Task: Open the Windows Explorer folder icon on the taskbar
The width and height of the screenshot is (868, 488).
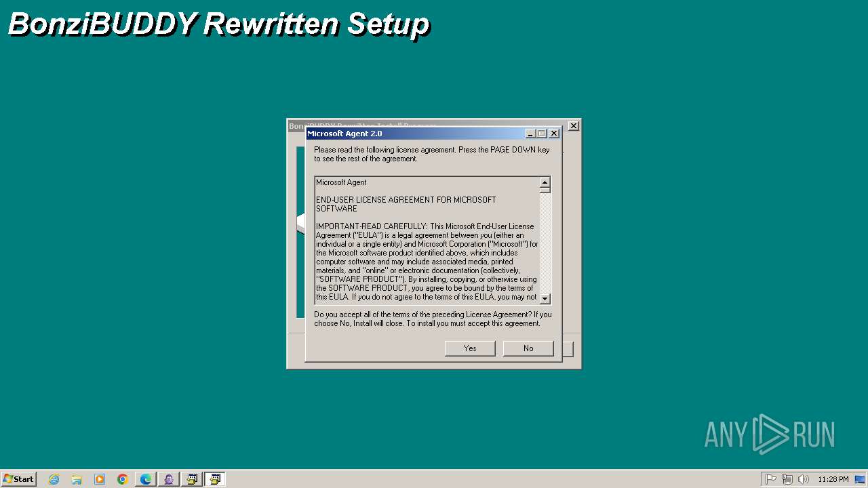Action: pyautogui.click(x=77, y=479)
